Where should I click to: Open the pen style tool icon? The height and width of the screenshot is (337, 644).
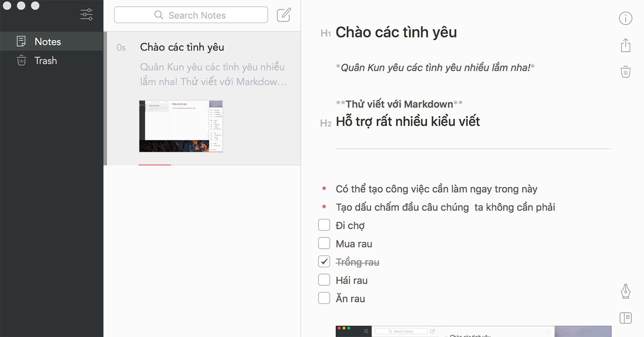(x=625, y=291)
